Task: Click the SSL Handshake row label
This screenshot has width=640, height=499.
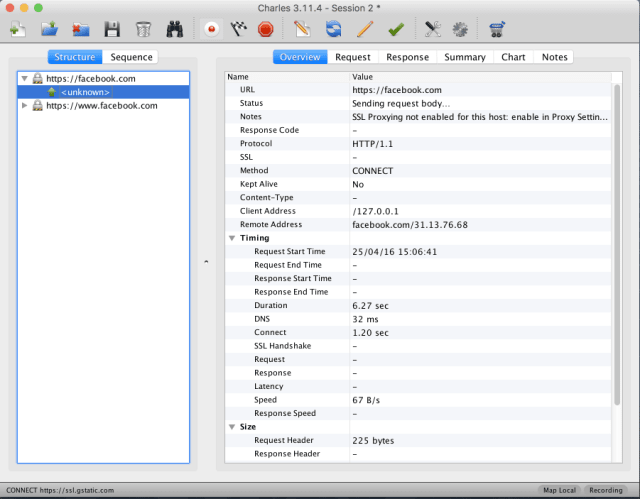Action: tap(282, 346)
